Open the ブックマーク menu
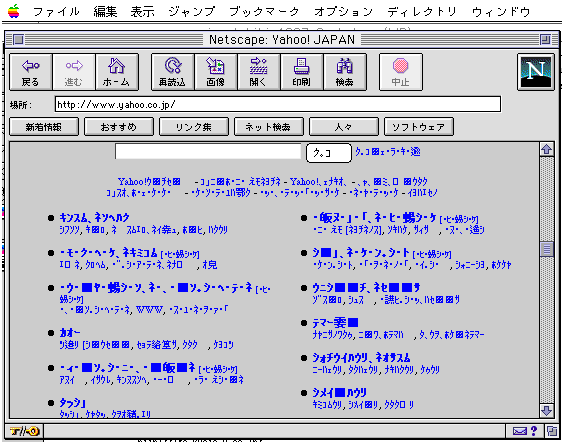The height and width of the screenshot is (445, 565). 264,12
